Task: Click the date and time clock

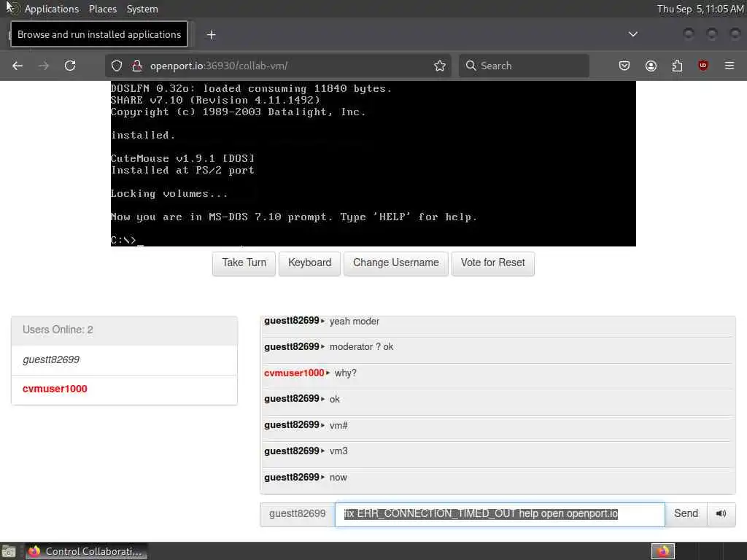Action: [x=700, y=9]
